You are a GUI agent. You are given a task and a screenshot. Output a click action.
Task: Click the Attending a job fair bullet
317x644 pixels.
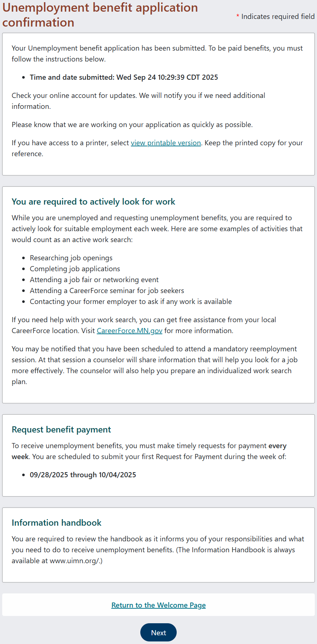[94, 280]
